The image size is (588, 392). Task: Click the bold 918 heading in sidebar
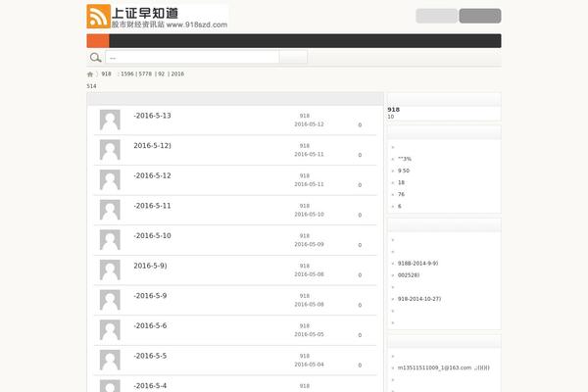[x=393, y=110]
